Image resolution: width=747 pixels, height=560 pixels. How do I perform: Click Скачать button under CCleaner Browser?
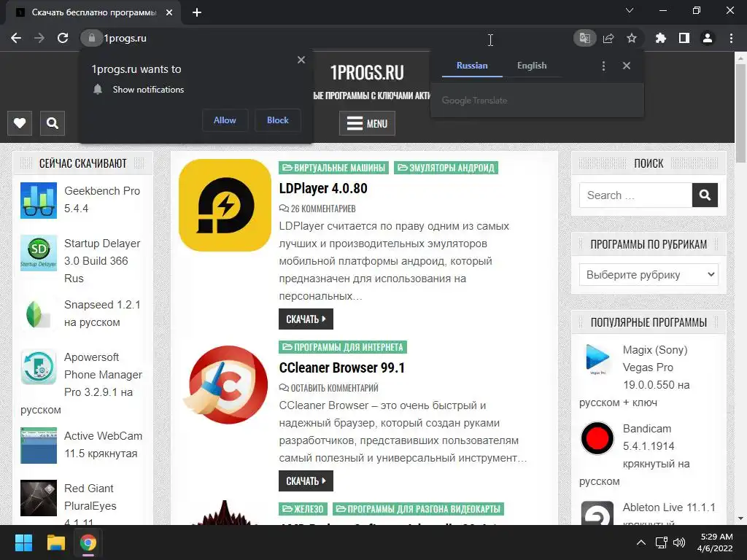pyautogui.click(x=306, y=481)
